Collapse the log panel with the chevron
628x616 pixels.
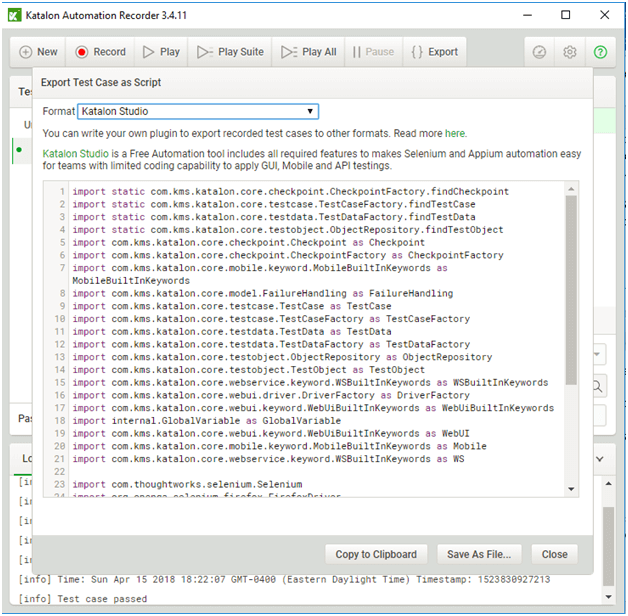pyautogui.click(x=600, y=459)
